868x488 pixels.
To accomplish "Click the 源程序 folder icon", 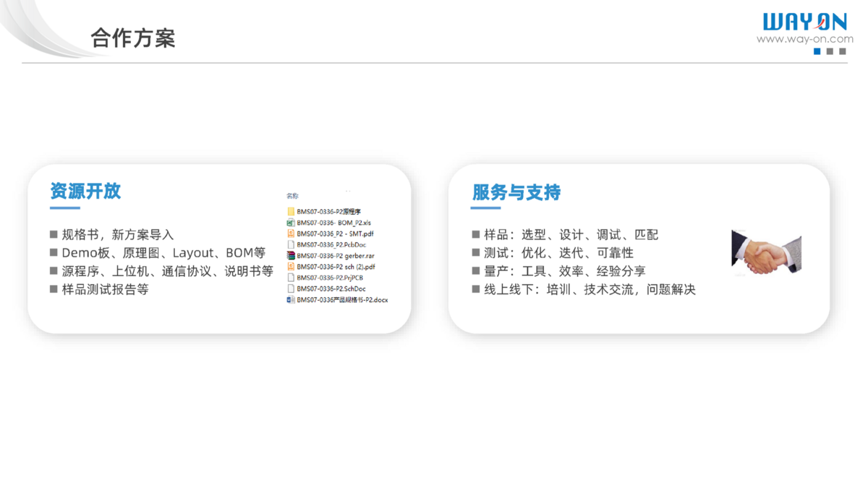I will pyautogui.click(x=291, y=212).
